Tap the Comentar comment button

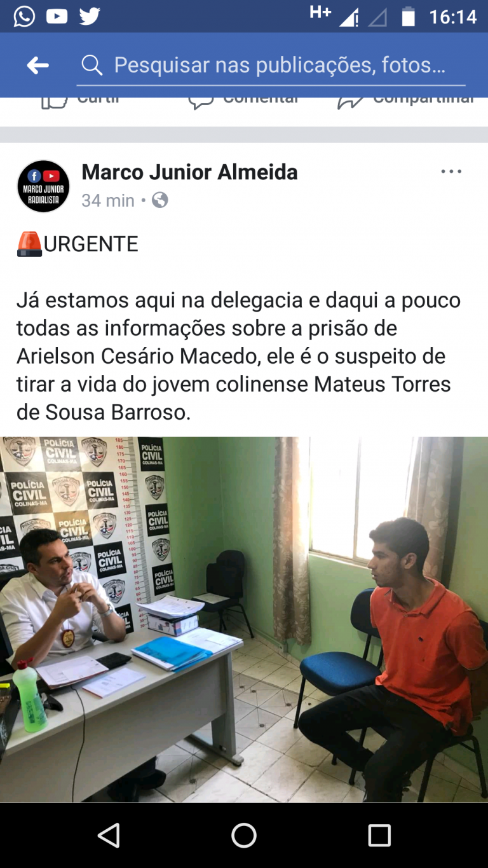click(x=244, y=100)
